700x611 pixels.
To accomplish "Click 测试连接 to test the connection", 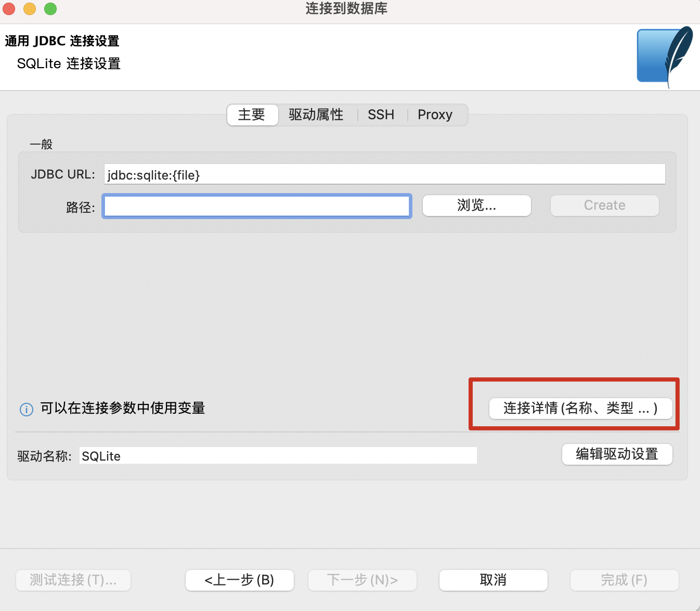I will point(73,580).
